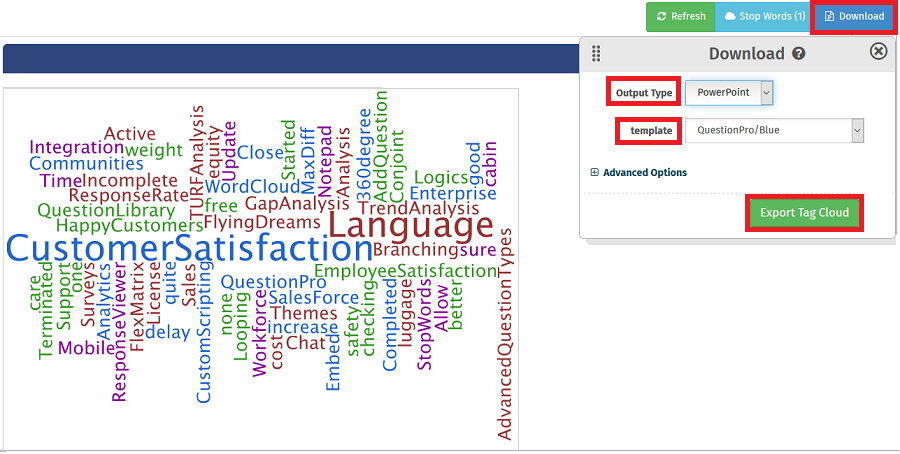Grab the panel drag handle dots icon
The width and height of the screenshot is (900, 454).
pos(596,53)
